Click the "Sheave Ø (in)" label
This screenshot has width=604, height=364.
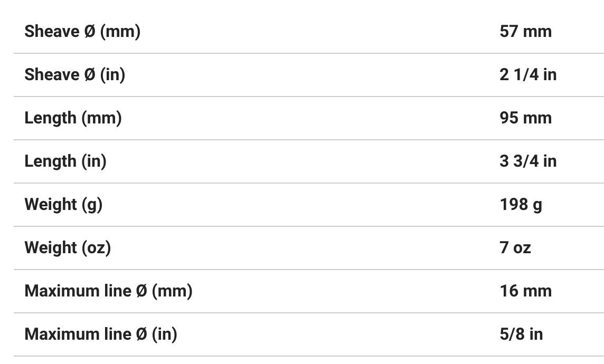(74, 75)
